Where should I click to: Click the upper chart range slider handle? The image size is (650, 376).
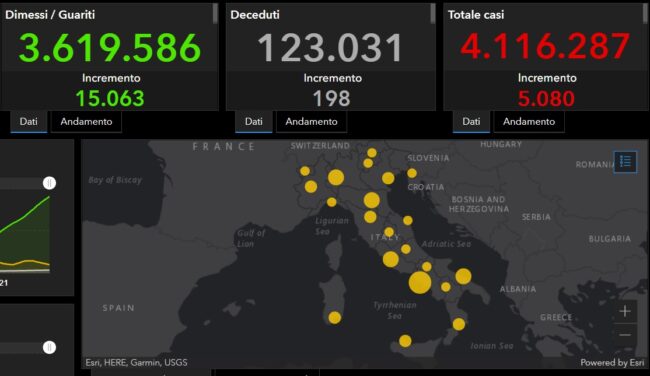tap(49, 183)
